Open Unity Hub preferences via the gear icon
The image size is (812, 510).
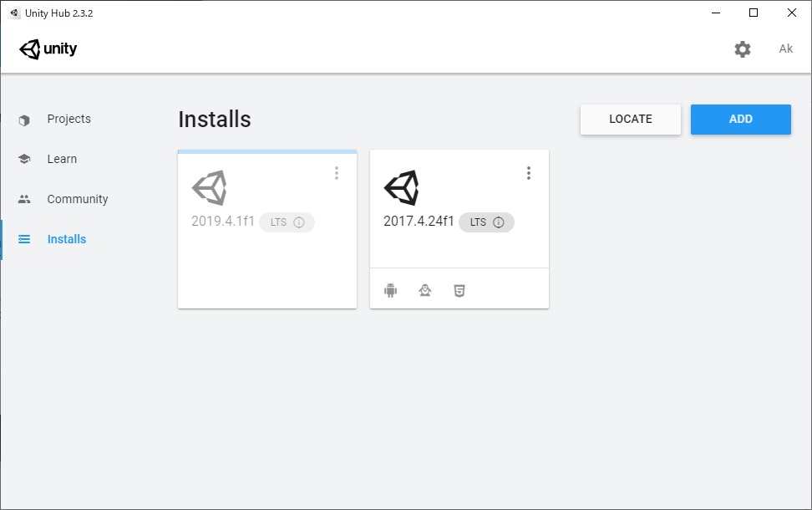click(742, 48)
